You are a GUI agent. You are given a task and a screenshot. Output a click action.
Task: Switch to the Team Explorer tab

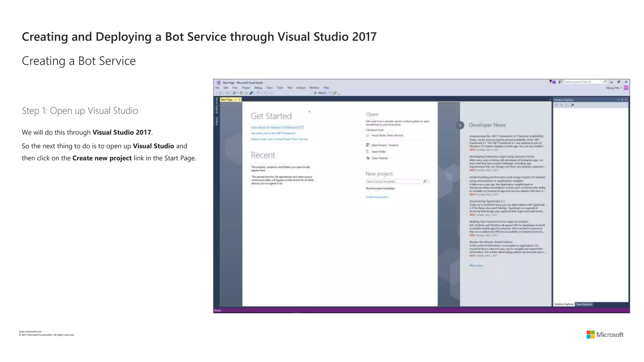584,304
